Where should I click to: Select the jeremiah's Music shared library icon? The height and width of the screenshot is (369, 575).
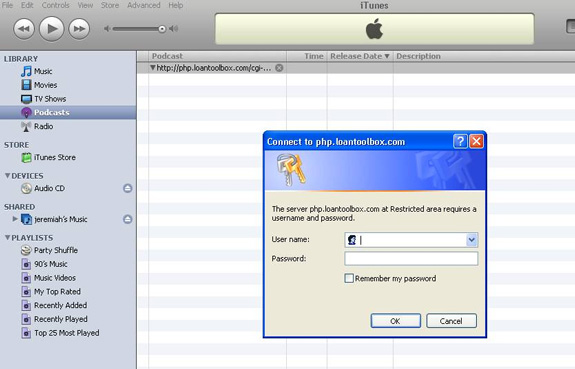pos(26,219)
